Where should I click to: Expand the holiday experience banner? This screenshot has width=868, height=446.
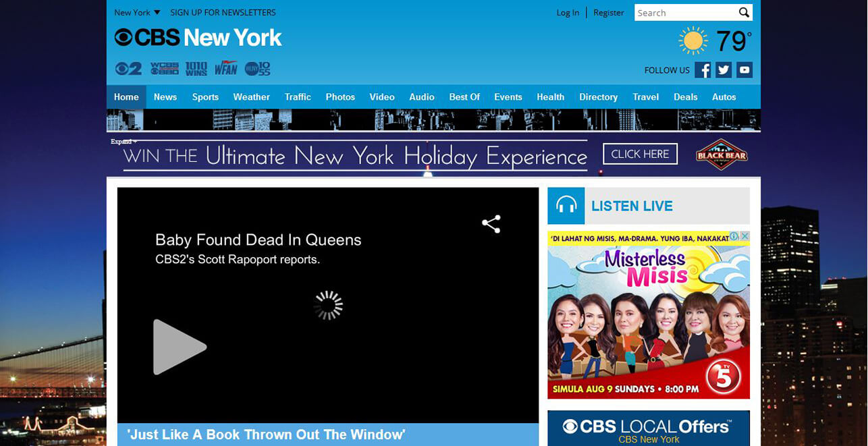click(124, 142)
